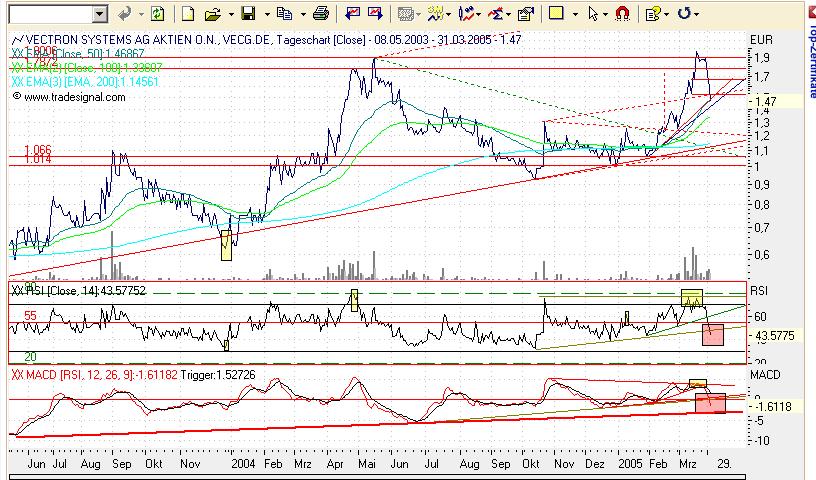The width and height of the screenshot is (816, 480).
Task: Click the RSI [Close, 14] indicator label
Action: [x=79, y=290]
